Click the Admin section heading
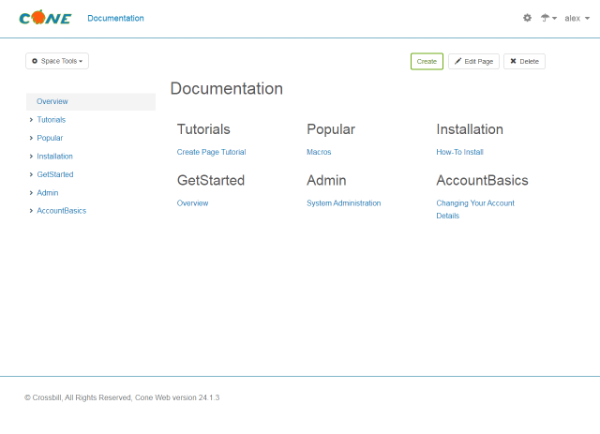This screenshot has width=600, height=434. pyautogui.click(x=326, y=180)
